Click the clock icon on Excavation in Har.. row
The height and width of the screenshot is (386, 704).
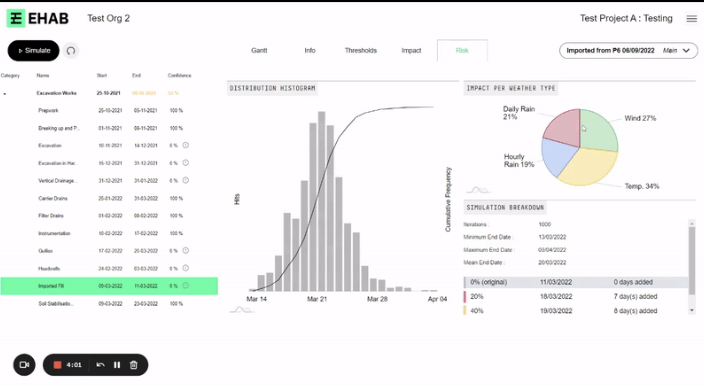click(x=185, y=162)
